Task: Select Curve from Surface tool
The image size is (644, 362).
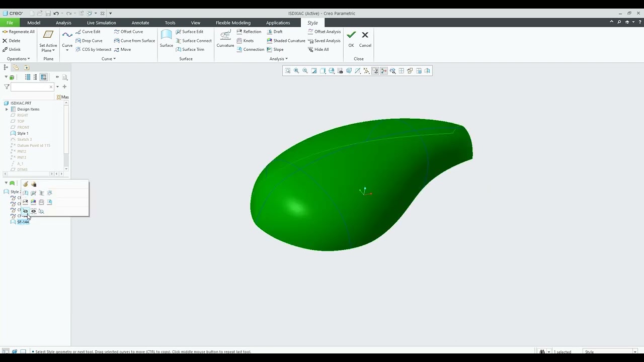Action: click(x=134, y=41)
